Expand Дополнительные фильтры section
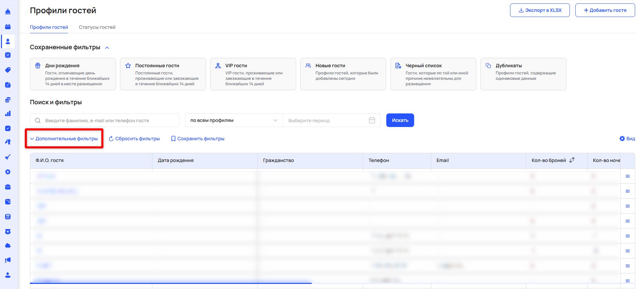 pyautogui.click(x=64, y=139)
